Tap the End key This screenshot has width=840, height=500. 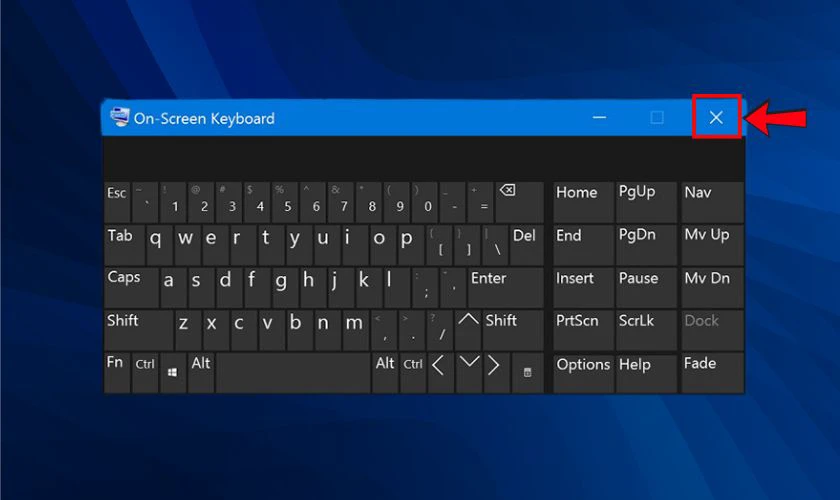(x=583, y=245)
